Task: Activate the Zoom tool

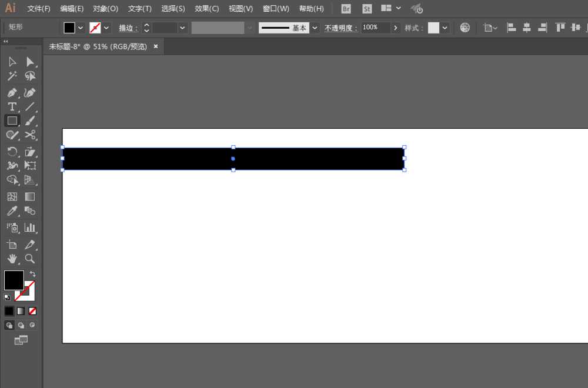Action: (30, 259)
